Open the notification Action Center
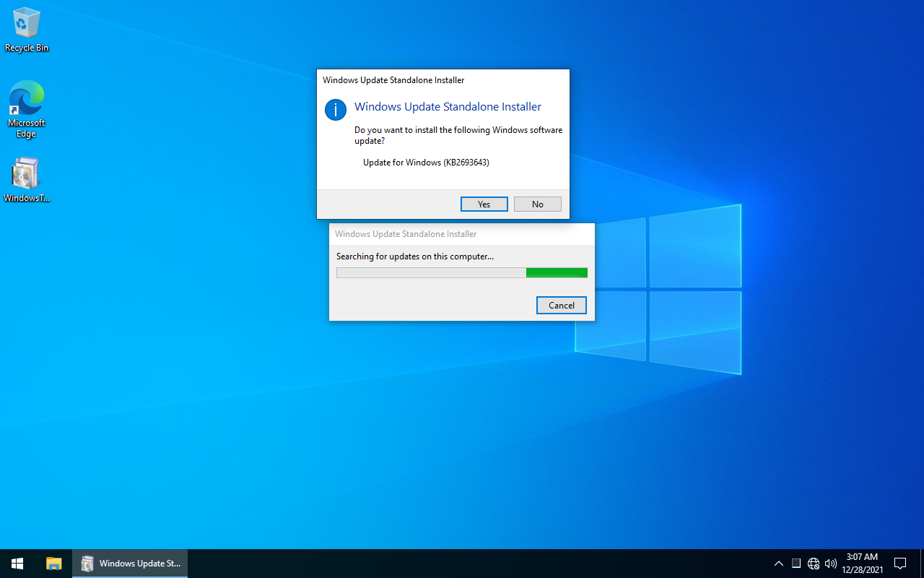 point(900,564)
